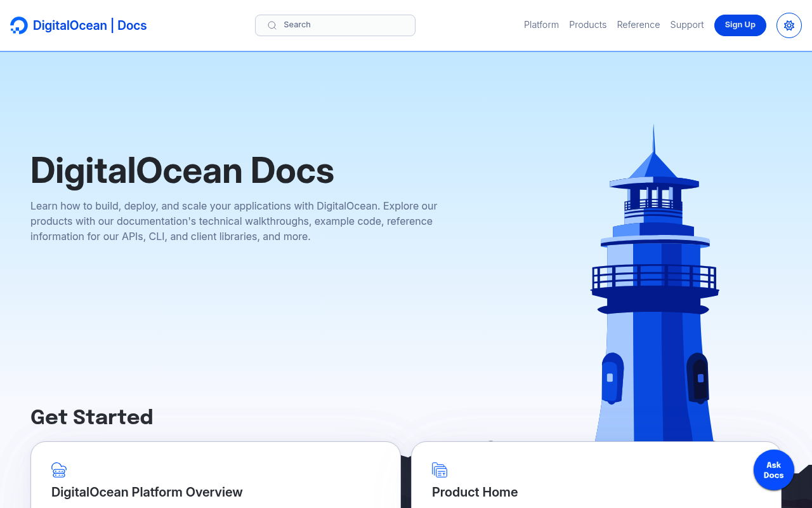Click the DigitalOcean Docs main heading
Image resolution: width=812 pixels, height=508 pixels.
(x=182, y=171)
